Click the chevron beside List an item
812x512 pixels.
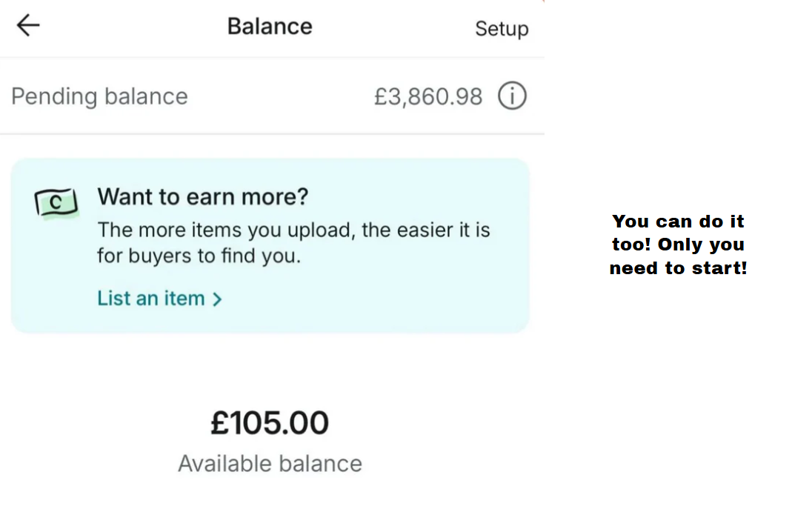click(x=217, y=299)
